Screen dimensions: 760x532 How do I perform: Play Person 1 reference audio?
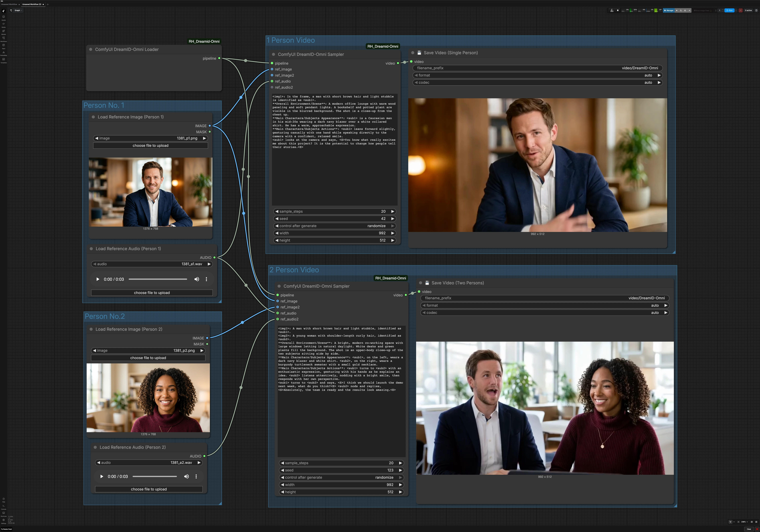click(98, 279)
